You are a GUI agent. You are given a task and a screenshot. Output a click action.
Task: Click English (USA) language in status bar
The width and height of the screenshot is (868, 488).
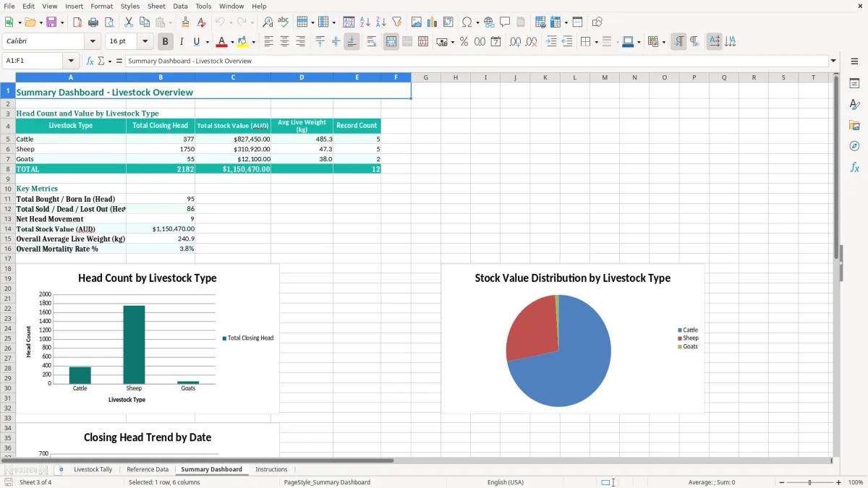[x=506, y=482]
